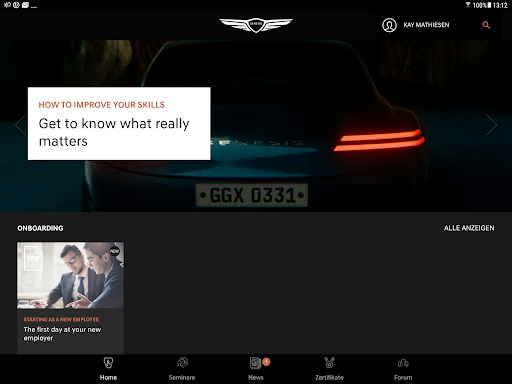This screenshot has width=512, height=384.
Task: Open the Zertifikate medal icon
Action: coord(329,363)
